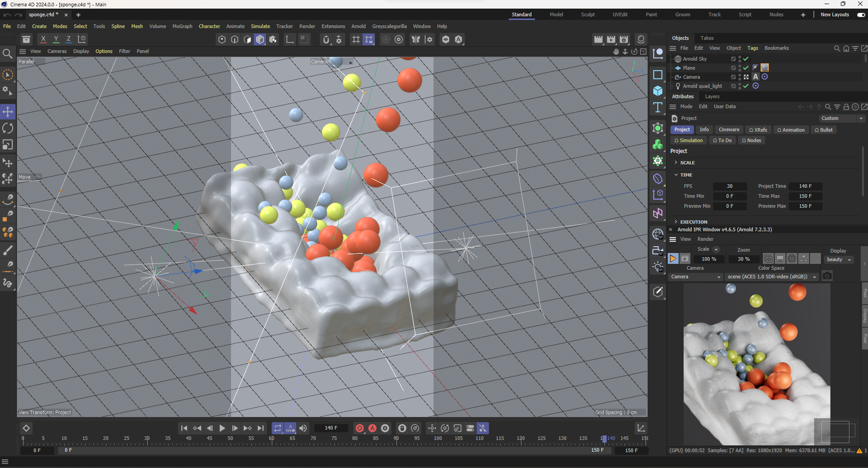
Task: Toggle Arnold Sky enabled green checkmark
Action: (746, 59)
